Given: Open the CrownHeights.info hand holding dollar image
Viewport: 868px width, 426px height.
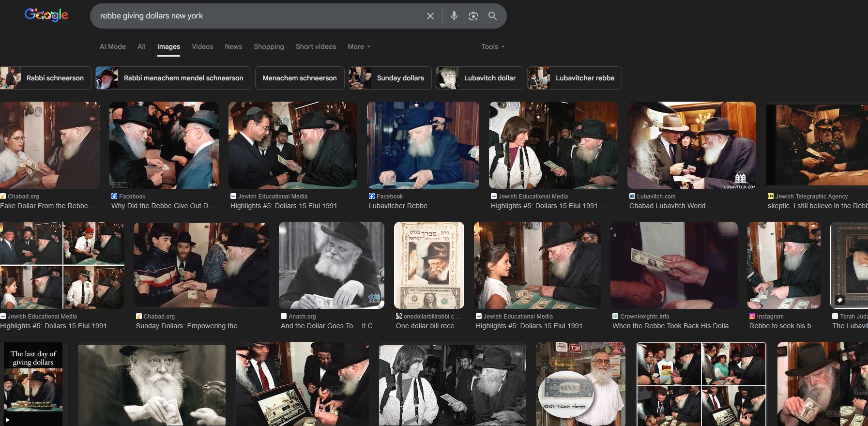Looking at the screenshot, I should pyautogui.click(x=674, y=265).
